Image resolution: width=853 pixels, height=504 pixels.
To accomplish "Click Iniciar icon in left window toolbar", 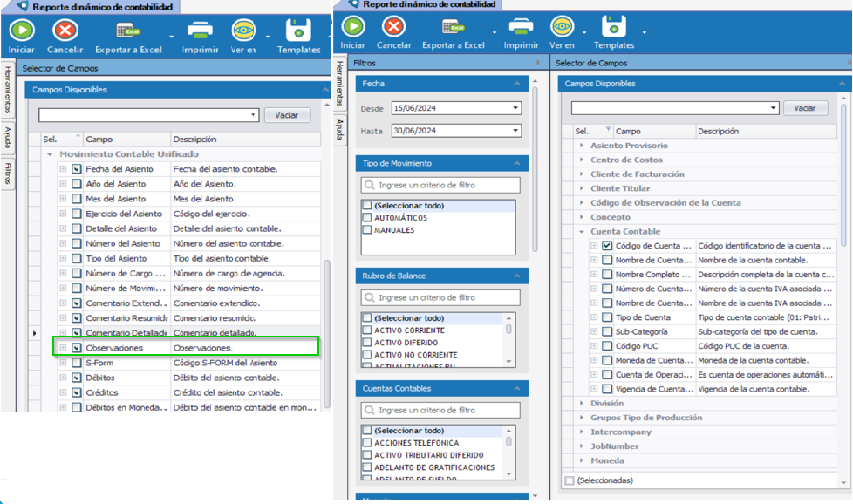I will click(22, 31).
